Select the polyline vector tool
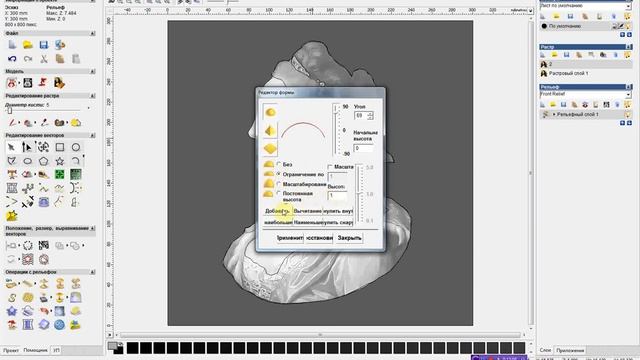The image size is (640, 360). click(11, 161)
